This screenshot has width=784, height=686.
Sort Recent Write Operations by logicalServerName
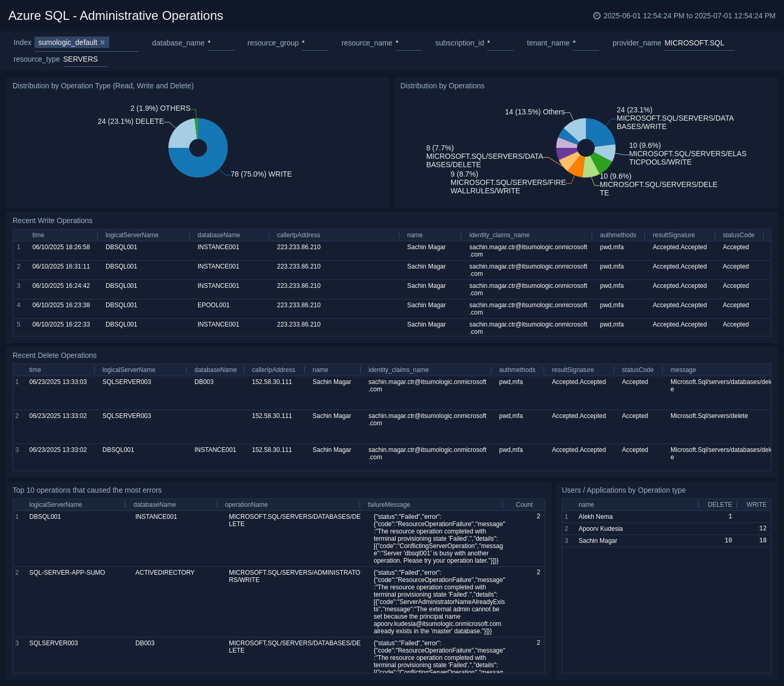[x=132, y=235]
